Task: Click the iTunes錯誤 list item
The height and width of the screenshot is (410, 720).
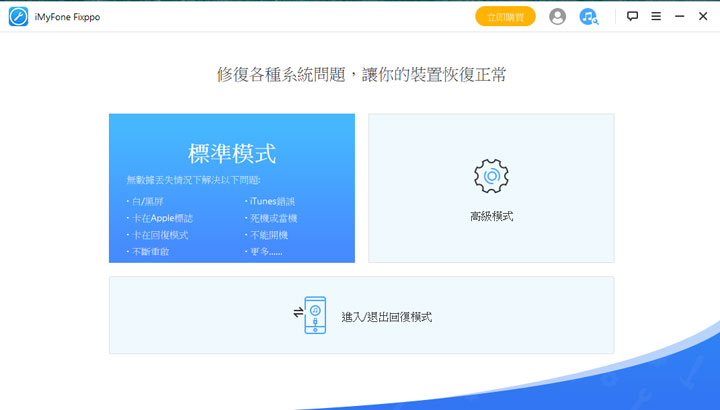Action: coord(270,201)
